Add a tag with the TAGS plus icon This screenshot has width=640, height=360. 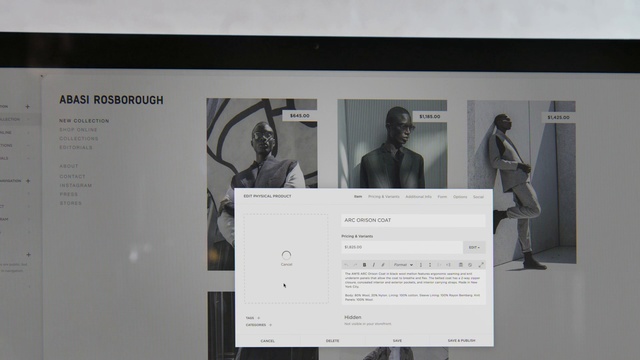[259, 318]
